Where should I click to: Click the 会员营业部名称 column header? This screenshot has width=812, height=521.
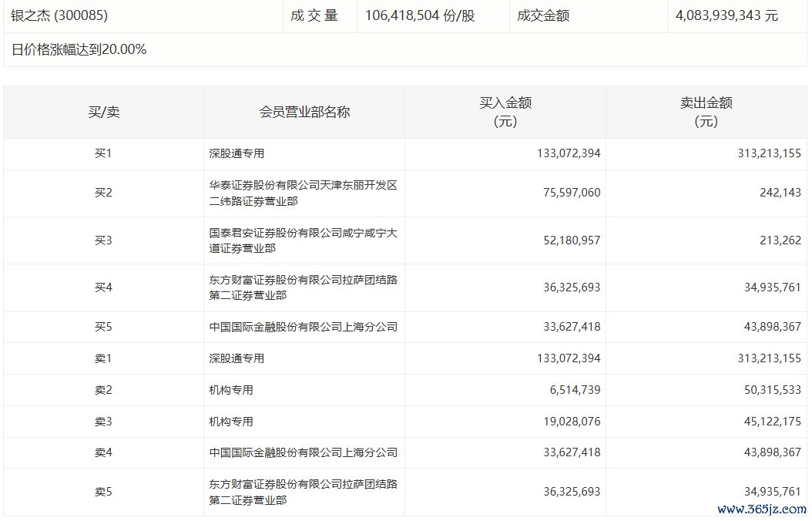(304, 112)
